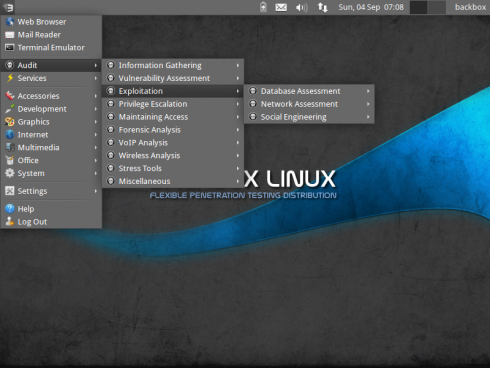Click the Audit skull icon
This screenshot has height=368, width=490.
[x=10, y=65]
